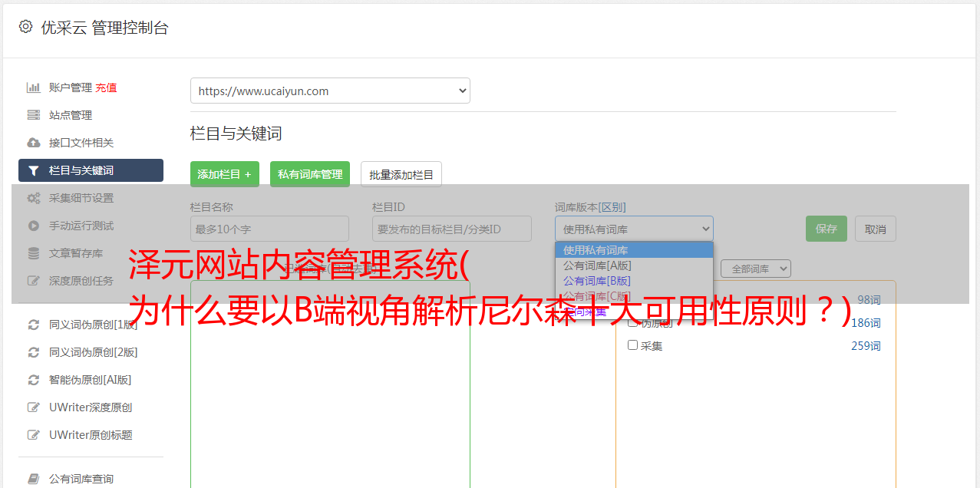
Task: Open UWriter深度原创 page
Action: (x=91, y=407)
